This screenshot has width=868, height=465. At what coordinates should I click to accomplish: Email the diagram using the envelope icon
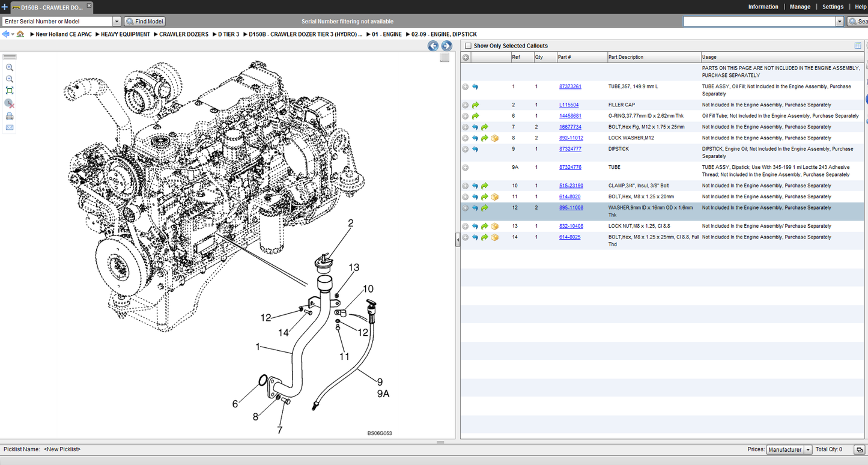pyautogui.click(x=10, y=127)
